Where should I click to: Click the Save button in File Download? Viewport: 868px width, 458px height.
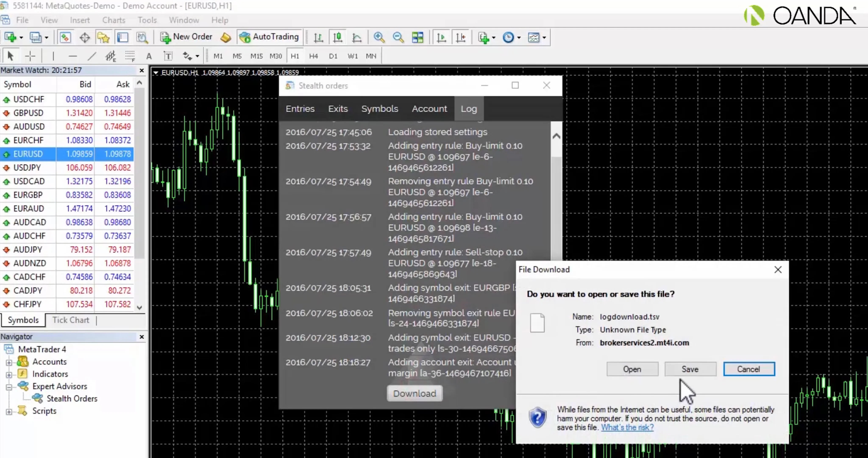690,369
